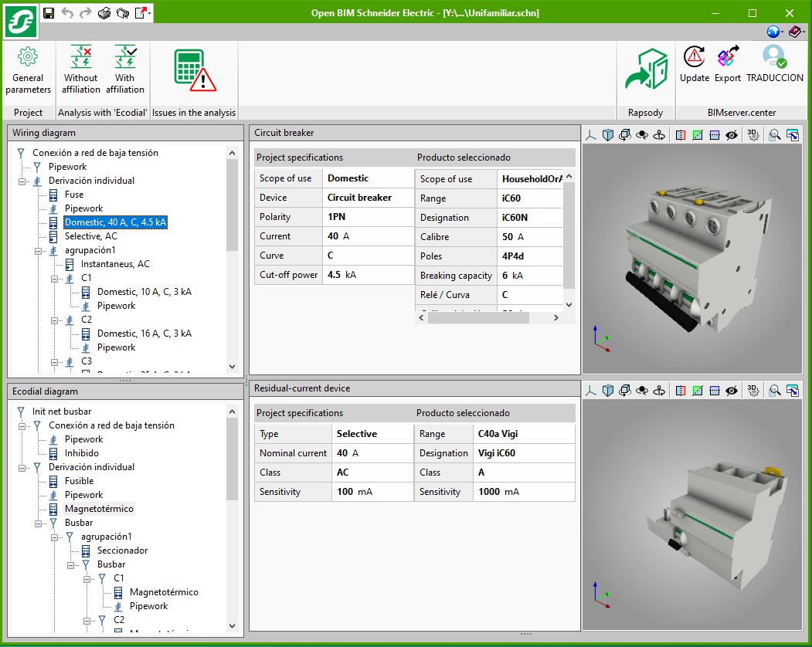Click axes view icon in Residual-current device viewer
This screenshot has height=647, width=812.
point(591,391)
